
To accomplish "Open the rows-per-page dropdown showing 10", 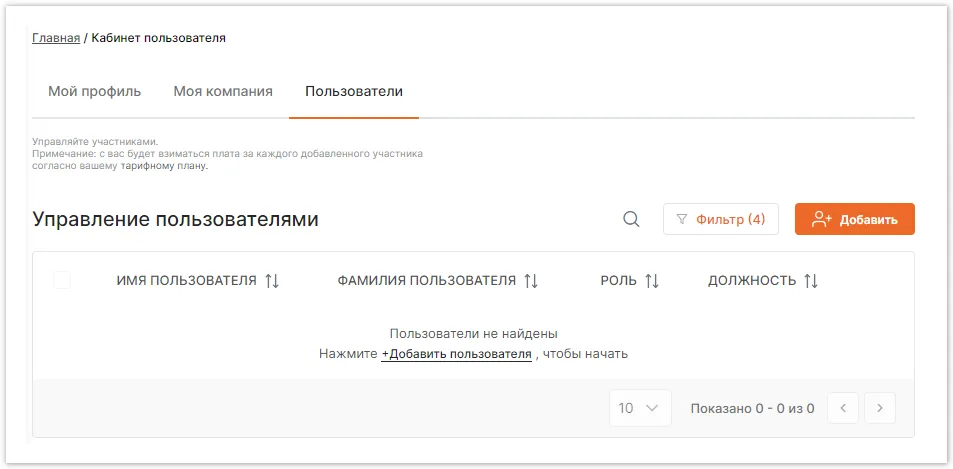I will point(640,408).
